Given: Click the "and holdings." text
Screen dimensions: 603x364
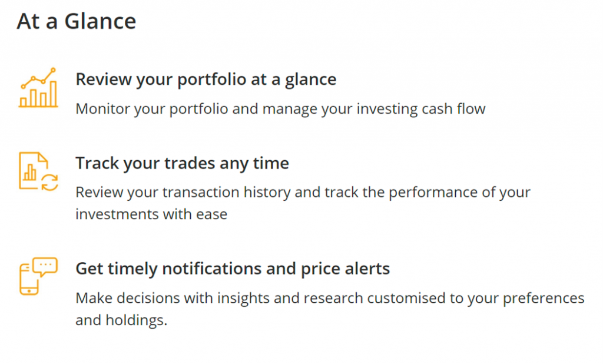Looking at the screenshot, I should click(x=121, y=320).
